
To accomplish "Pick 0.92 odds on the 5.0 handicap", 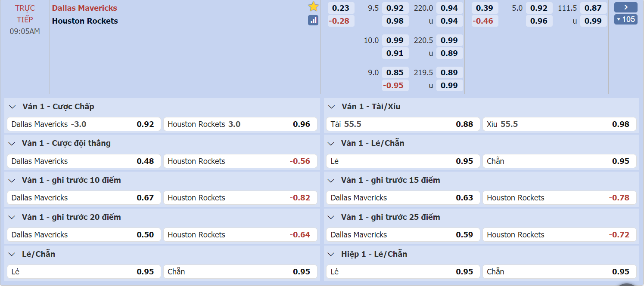I will [x=539, y=8].
